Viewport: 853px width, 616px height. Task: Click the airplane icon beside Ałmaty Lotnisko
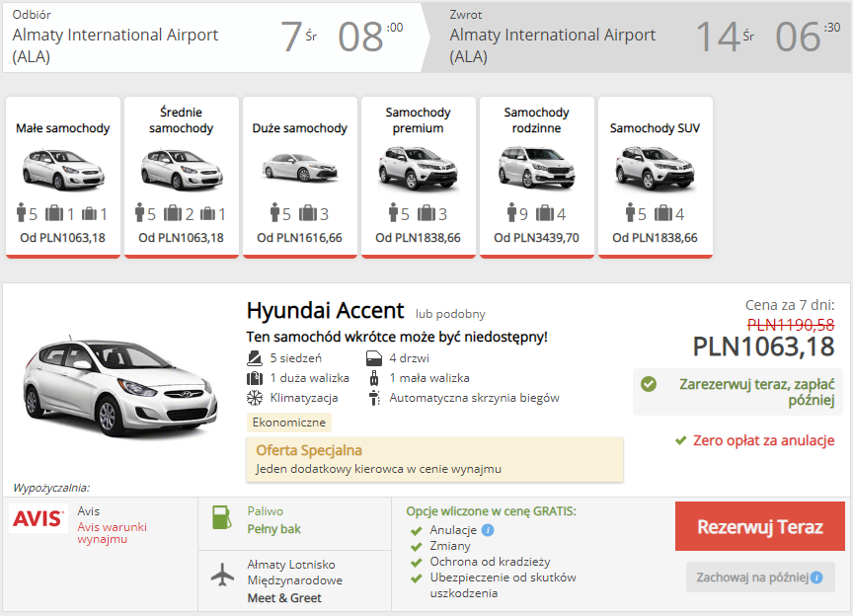222,575
